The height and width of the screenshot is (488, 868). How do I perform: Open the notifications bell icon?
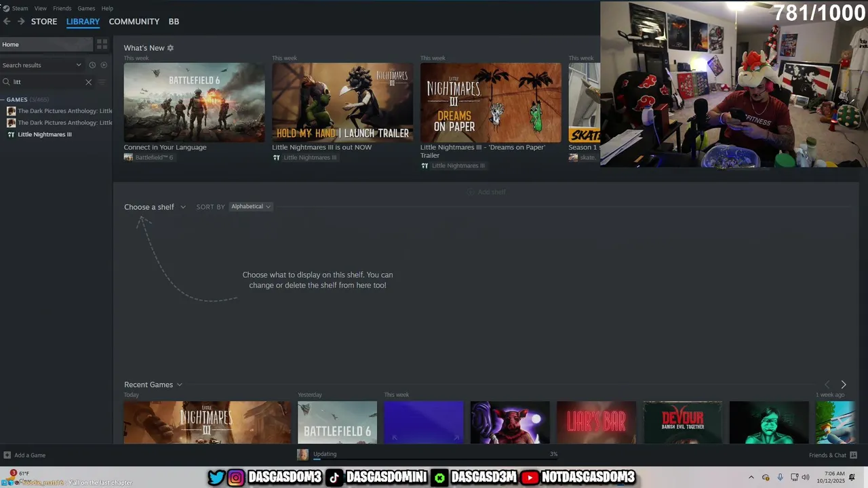852,477
